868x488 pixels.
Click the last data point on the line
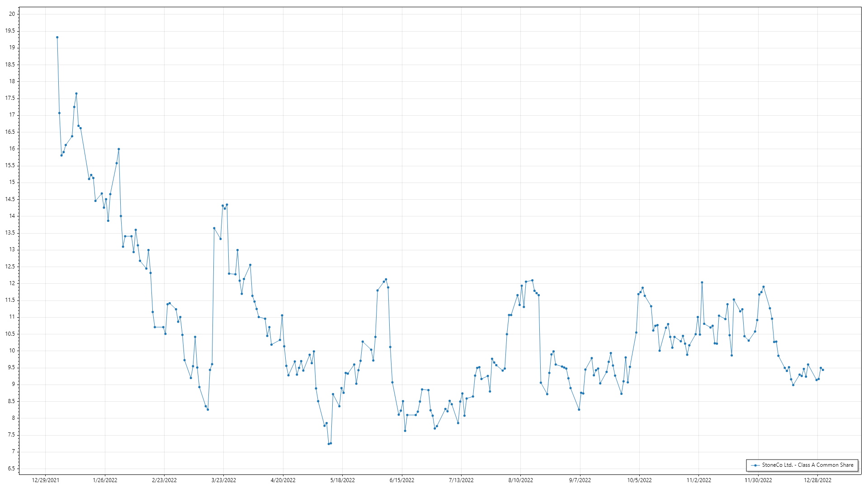pos(823,370)
